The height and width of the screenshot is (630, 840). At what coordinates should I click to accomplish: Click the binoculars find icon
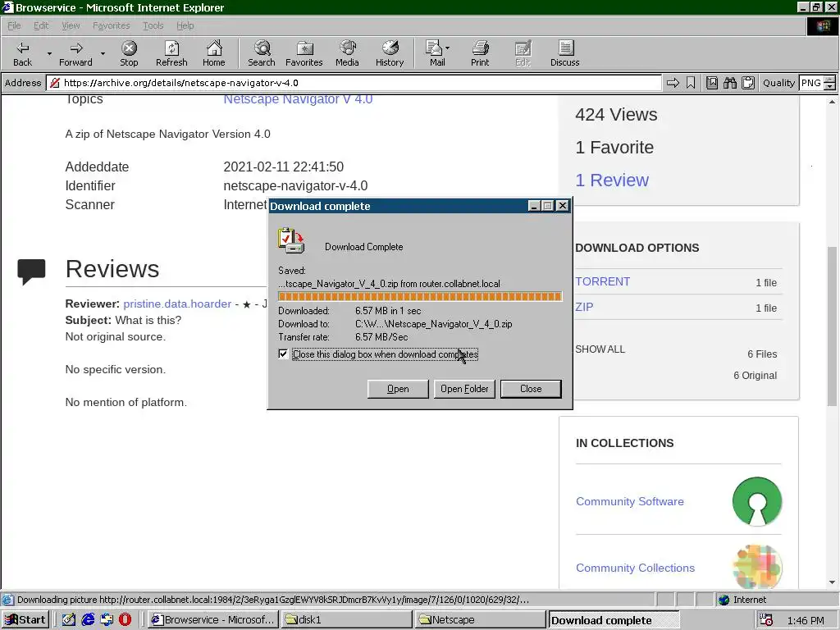pos(729,83)
